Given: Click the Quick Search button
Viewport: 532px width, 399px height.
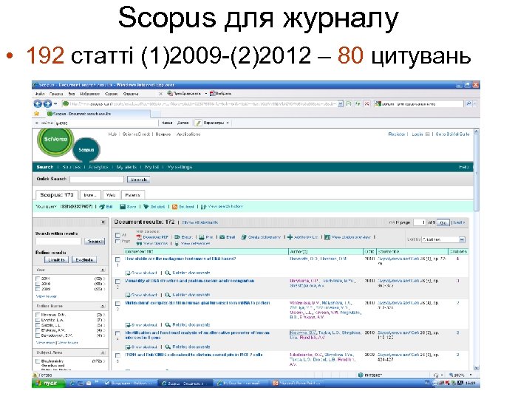Looking at the screenshot, I should tap(138, 180).
